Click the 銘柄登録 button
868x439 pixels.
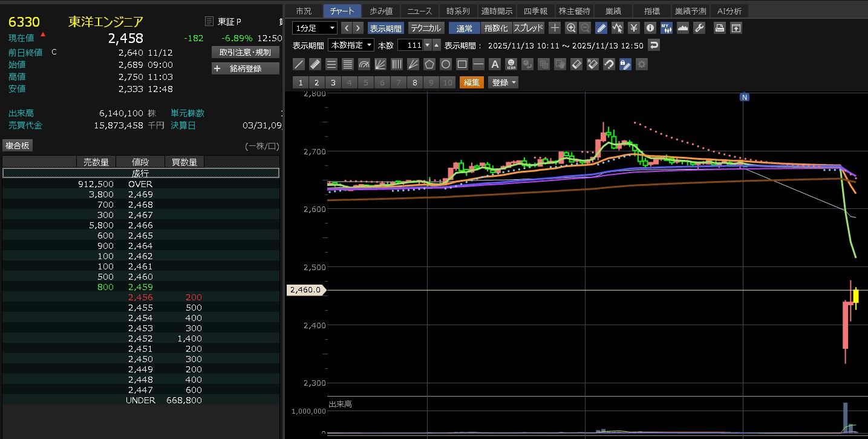246,68
